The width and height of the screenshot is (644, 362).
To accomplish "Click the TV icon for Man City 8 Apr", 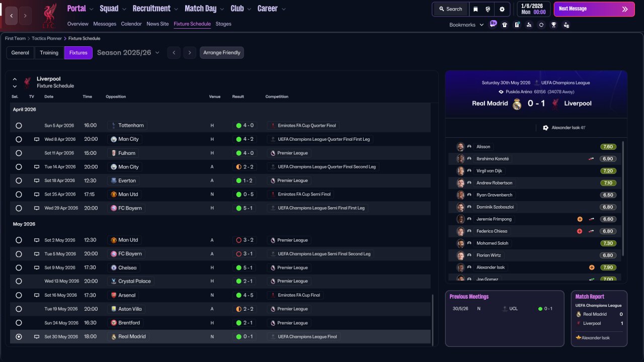I will click(x=36, y=139).
